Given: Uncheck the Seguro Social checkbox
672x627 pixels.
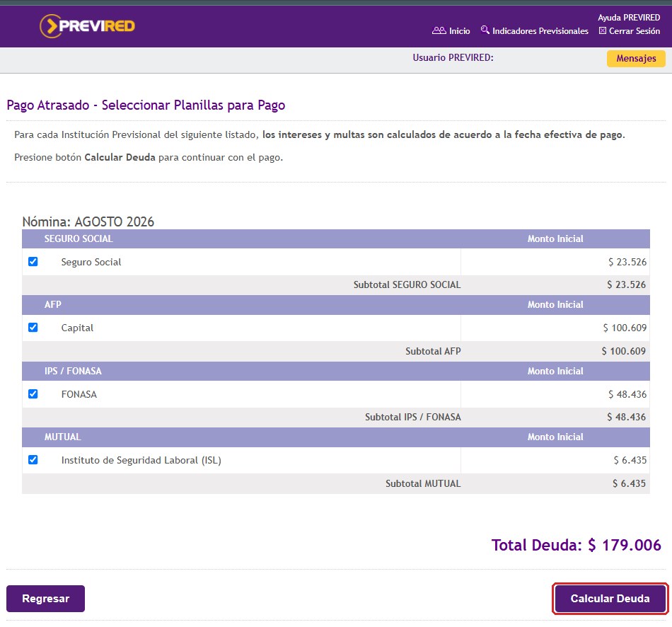Looking at the screenshot, I should click(x=33, y=262).
